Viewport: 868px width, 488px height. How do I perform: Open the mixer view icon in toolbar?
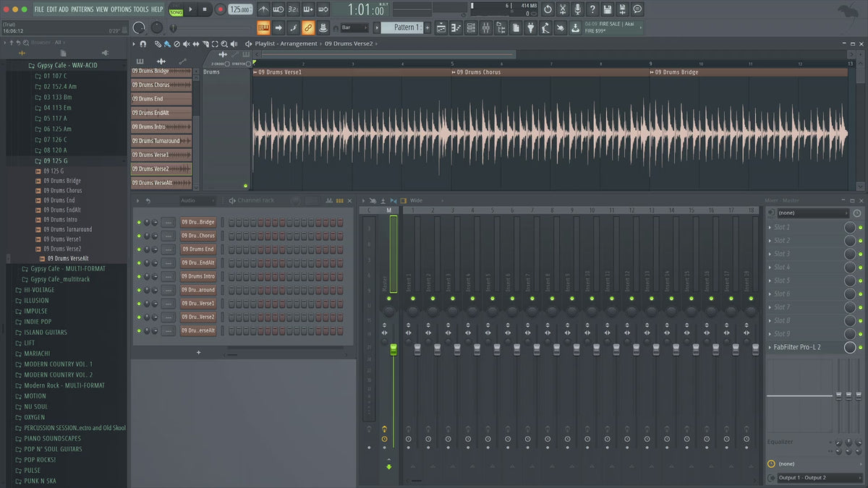coord(485,27)
